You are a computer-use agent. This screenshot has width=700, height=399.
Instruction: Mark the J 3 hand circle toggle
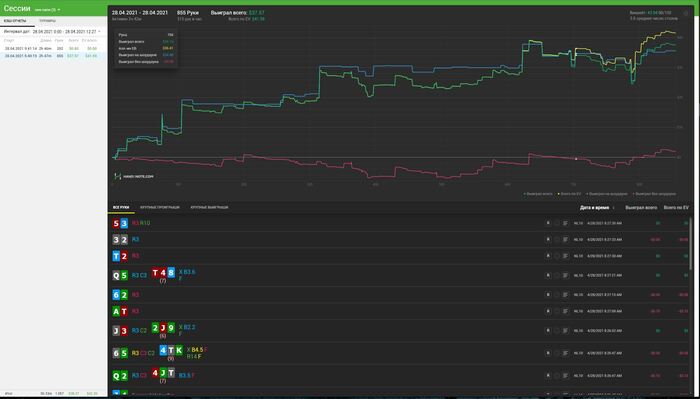coord(557,331)
